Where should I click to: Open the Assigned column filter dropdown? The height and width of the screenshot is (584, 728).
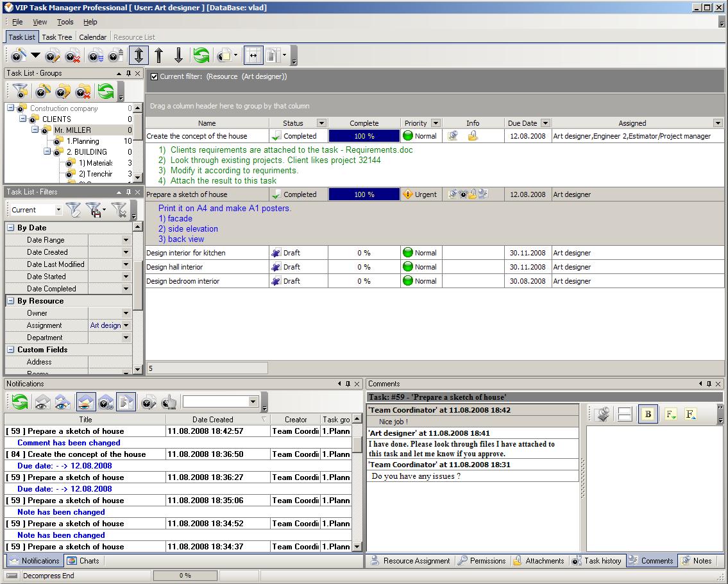(718, 123)
